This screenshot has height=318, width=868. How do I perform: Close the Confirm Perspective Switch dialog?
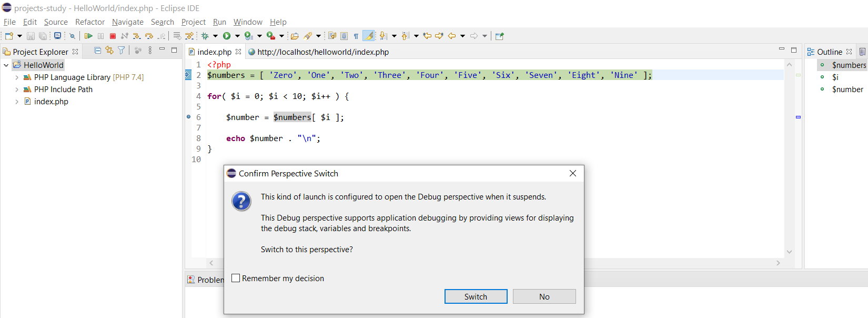tap(573, 173)
